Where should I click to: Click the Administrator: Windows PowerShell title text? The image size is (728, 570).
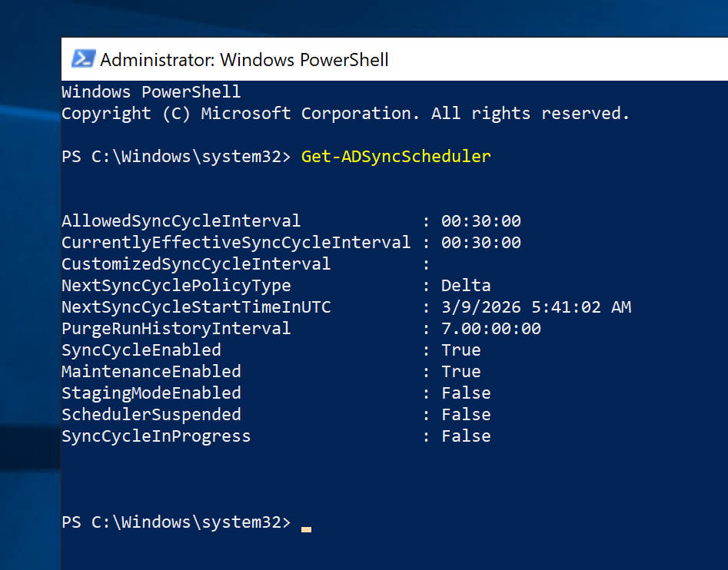[244, 59]
